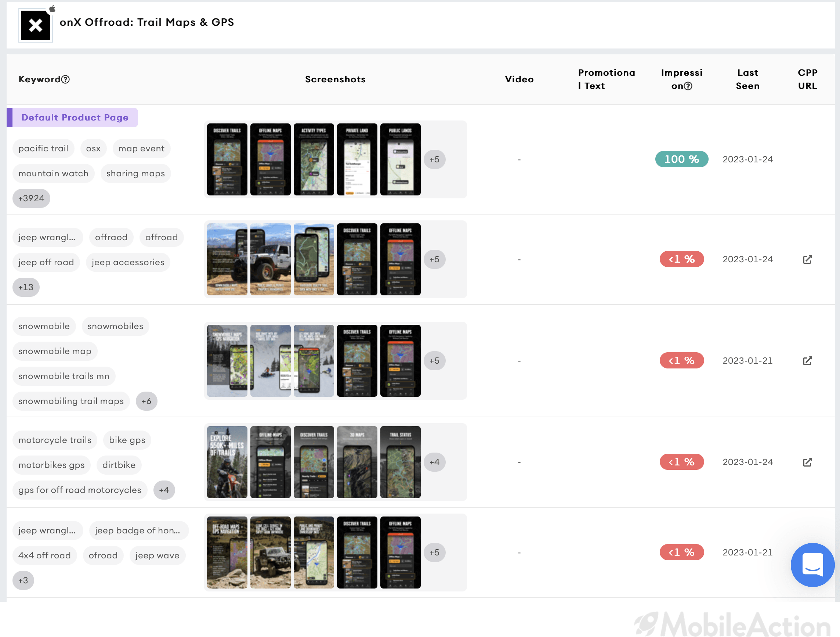Click the 'jeep off road' keyword chip
Screen dimensions: 840x637
tap(46, 262)
